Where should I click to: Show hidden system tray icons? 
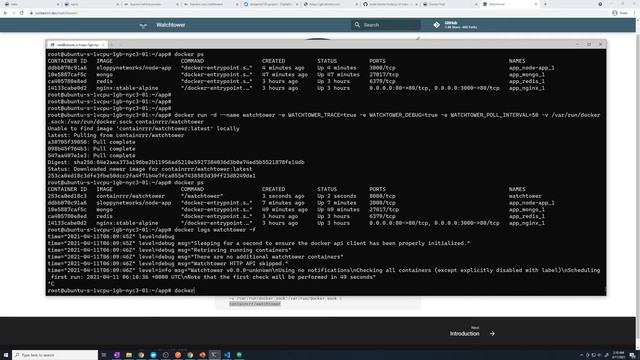(x=582, y=355)
